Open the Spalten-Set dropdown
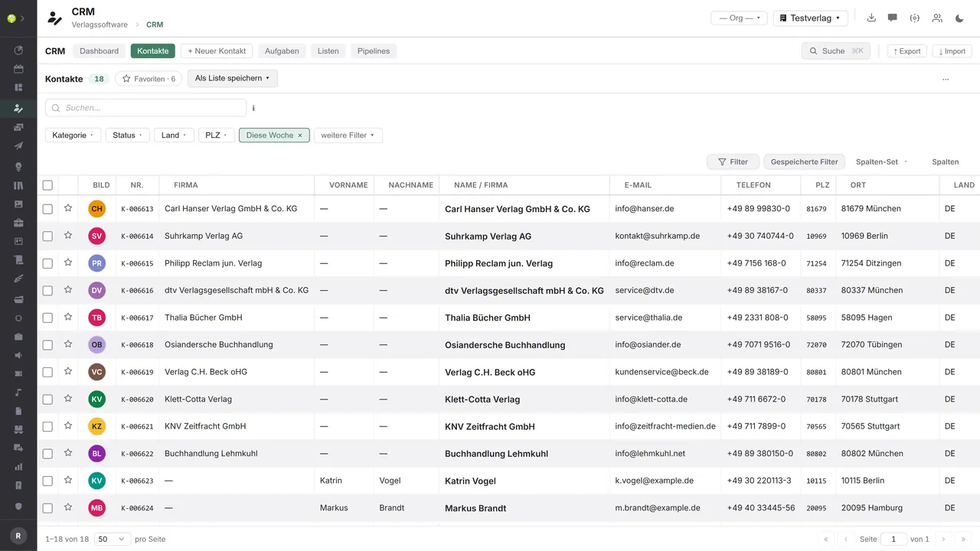This screenshot has height=551, width=980. click(881, 161)
